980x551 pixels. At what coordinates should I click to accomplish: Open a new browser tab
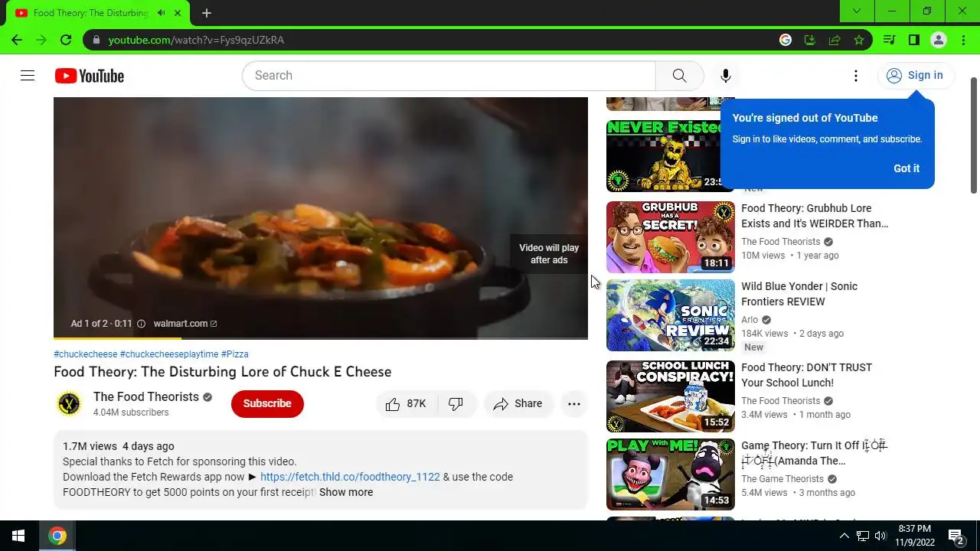(x=206, y=13)
